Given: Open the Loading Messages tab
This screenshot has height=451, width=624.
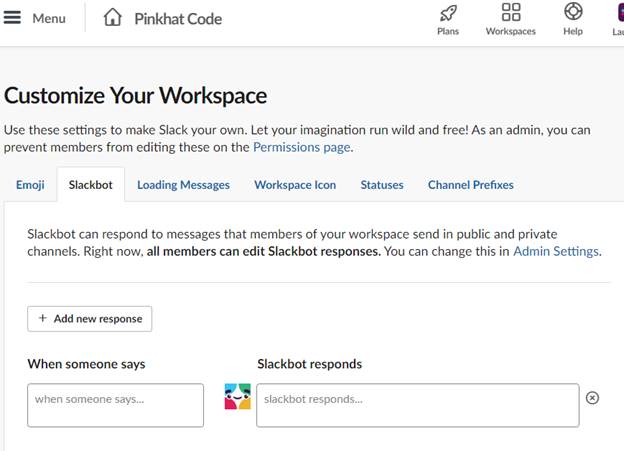Looking at the screenshot, I should [x=183, y=185].
